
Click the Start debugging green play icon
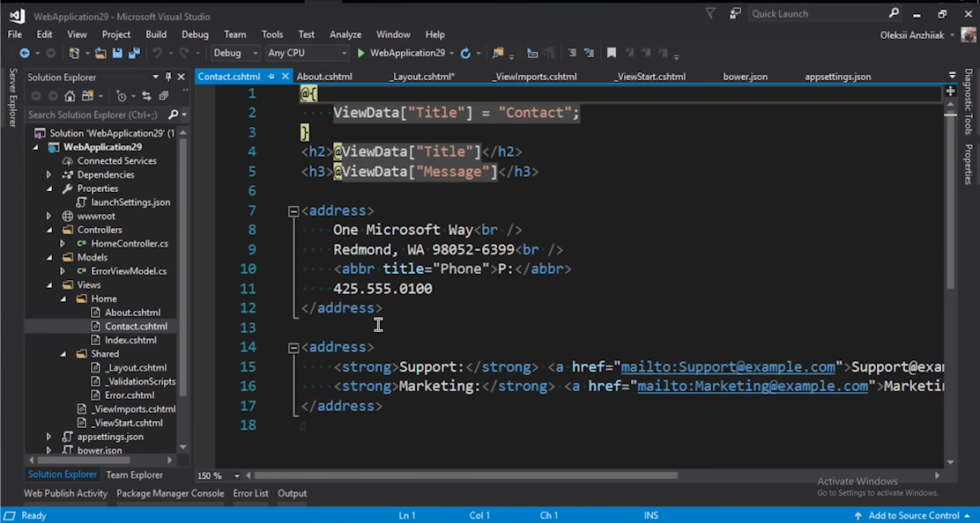pyautogui.click(x=360, y=54)
